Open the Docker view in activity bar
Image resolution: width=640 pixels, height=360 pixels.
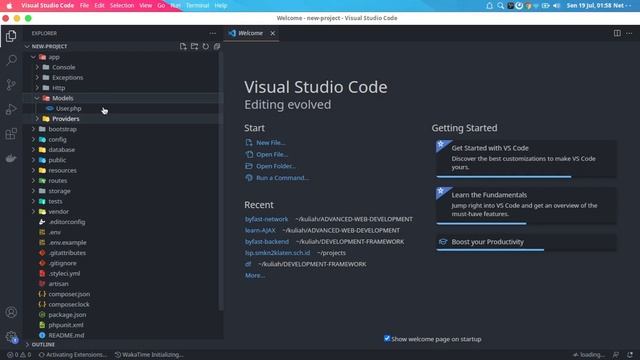[x=11, y=158]
